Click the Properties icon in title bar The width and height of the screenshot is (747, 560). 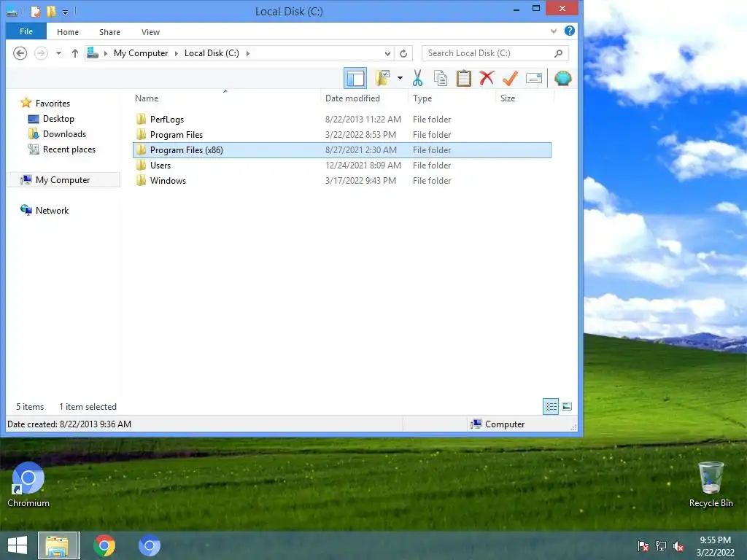click(35, 11)
